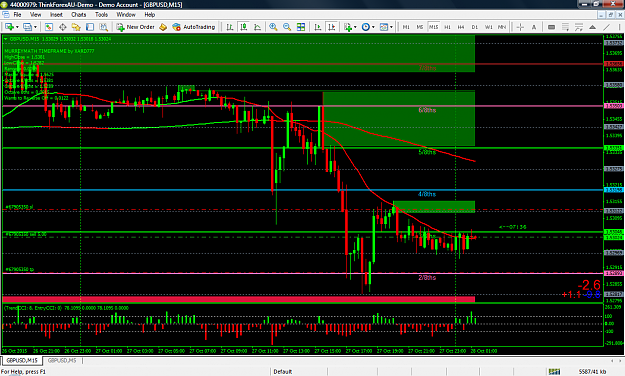This screenshot has width=625, height=376.
Task: Open the New Chart dropdown arrow
Action: (17, 27)
